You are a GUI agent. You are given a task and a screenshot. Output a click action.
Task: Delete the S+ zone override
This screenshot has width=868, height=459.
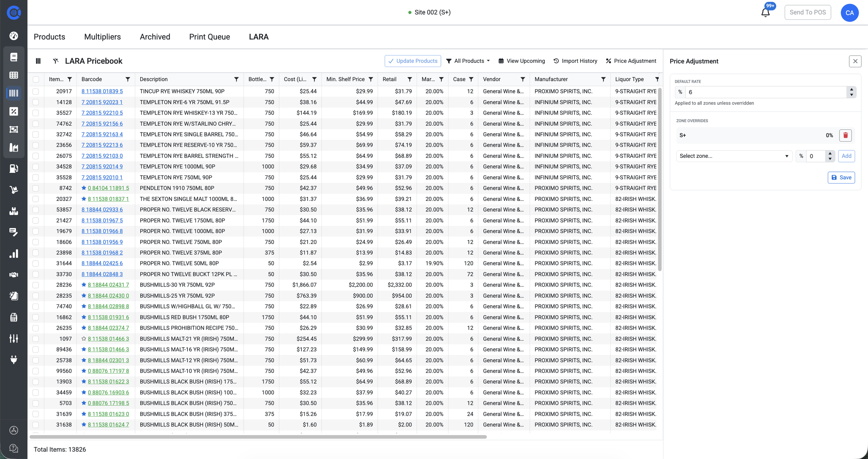coord(845,135)
